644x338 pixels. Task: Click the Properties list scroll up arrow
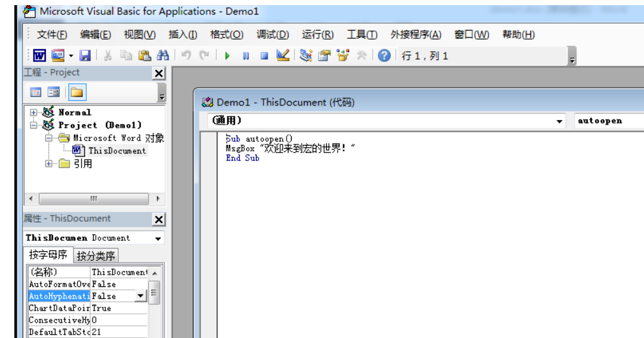(x=154, y=273)
